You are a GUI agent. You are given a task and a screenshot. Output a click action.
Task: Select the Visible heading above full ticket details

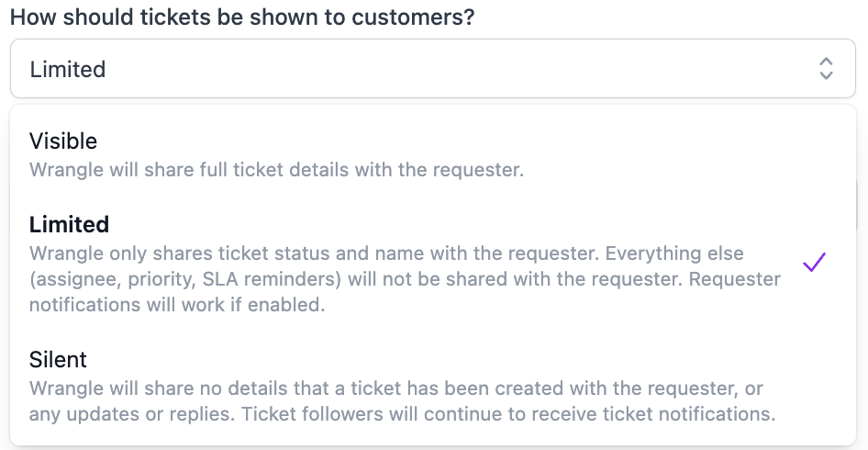click(63, 141)
